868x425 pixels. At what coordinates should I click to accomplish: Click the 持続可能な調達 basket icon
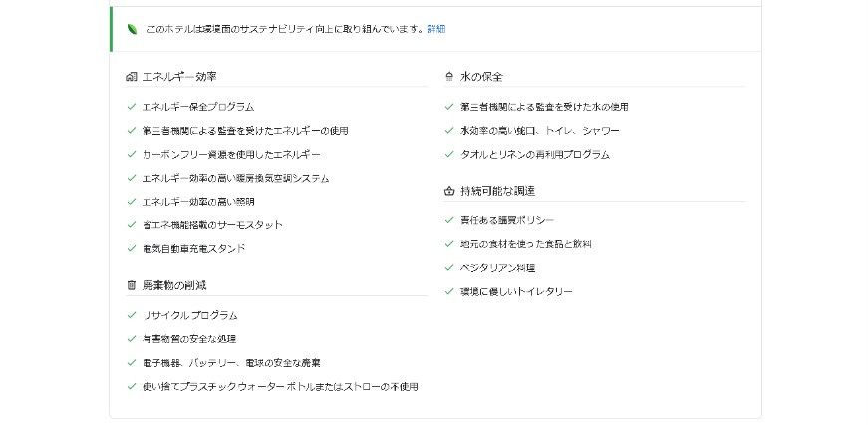click(x=448, y=192)
